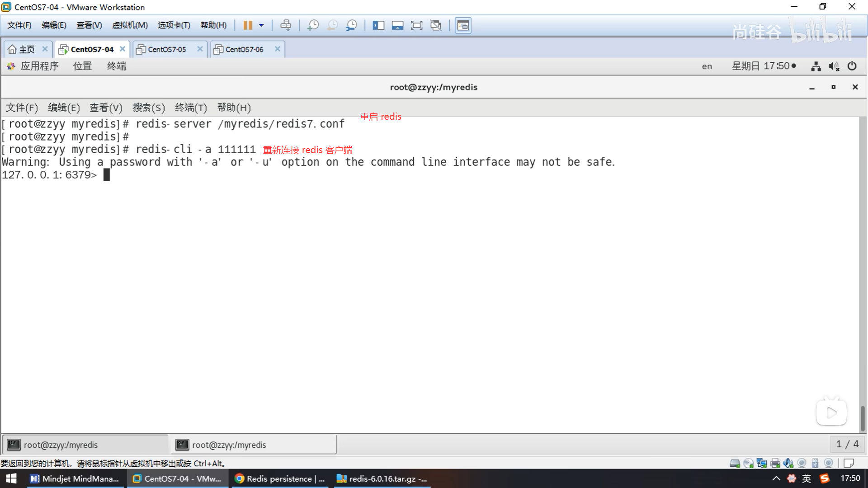Take a snapshot of the VM
Image resolution: width=868 pixels, height=488 pixels.
coord(313,25)
